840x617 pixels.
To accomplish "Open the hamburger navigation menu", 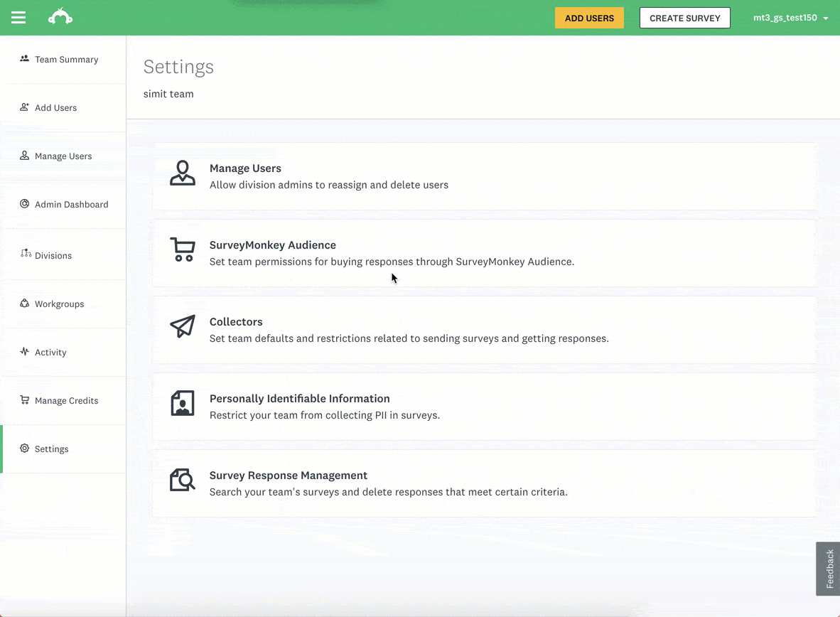I will (x=18, y=17).
